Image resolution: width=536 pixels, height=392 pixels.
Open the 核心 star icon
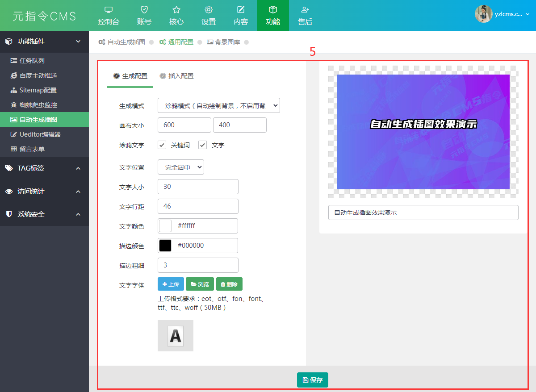click(176, 10)
